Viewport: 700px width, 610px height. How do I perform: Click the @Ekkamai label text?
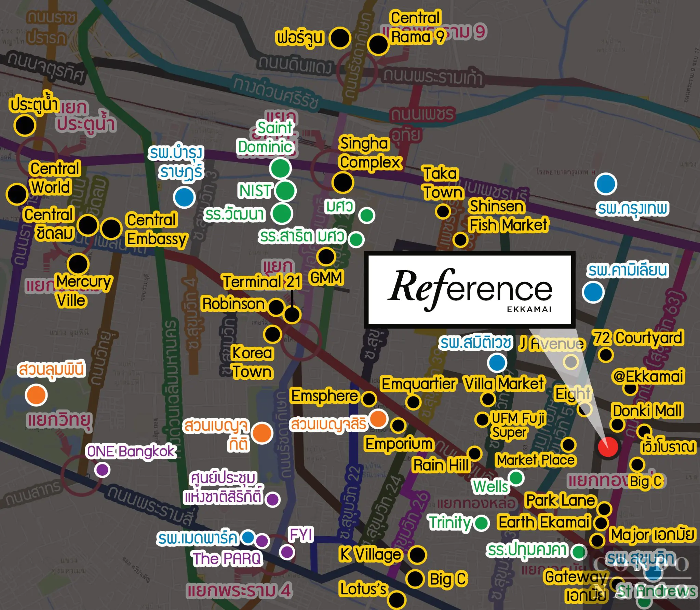pyautogui.click(x=648, y=376)
